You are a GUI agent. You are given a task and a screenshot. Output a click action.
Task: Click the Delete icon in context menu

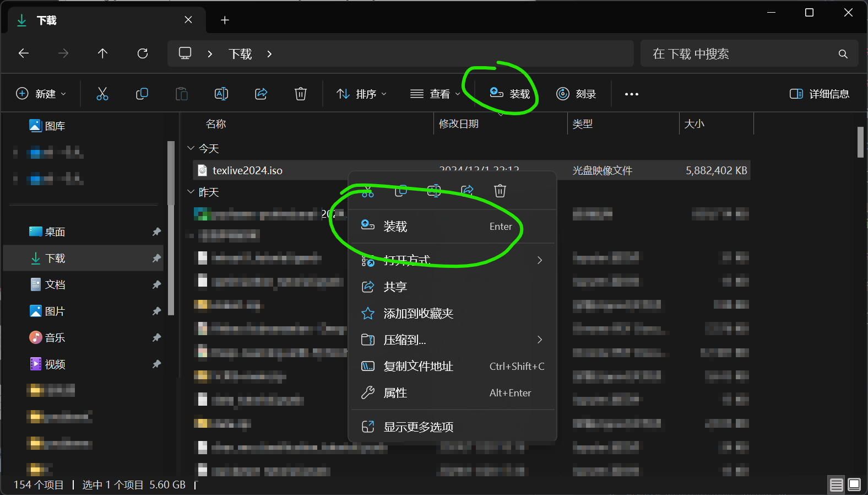point(500,191)
